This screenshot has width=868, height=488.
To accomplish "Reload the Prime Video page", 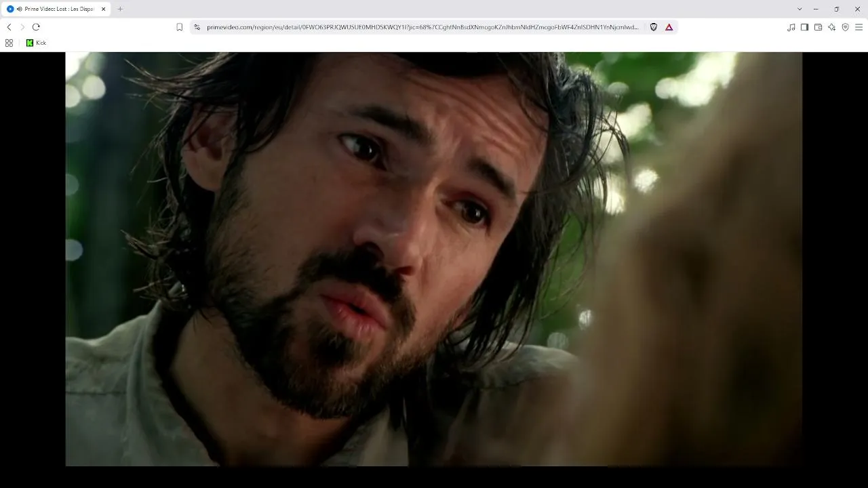I will tap(36, 27).
